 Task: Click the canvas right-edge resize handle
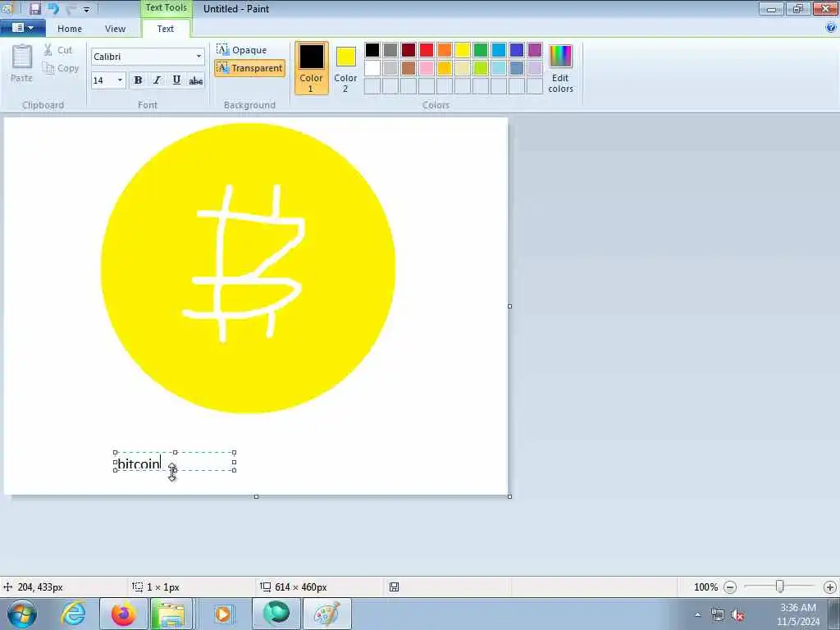[509, 307]
